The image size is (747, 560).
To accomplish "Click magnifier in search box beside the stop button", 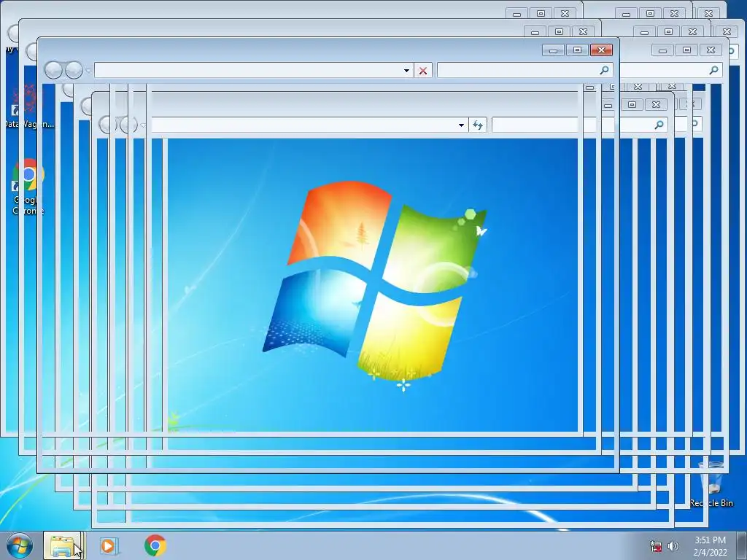I will point(604,71).
